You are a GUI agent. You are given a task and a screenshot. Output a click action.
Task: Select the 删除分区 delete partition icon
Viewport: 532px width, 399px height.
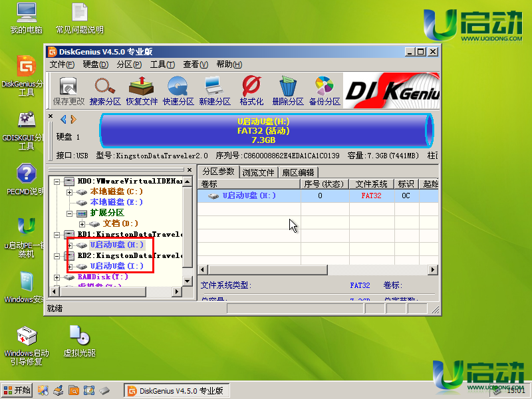click(287, 90)
